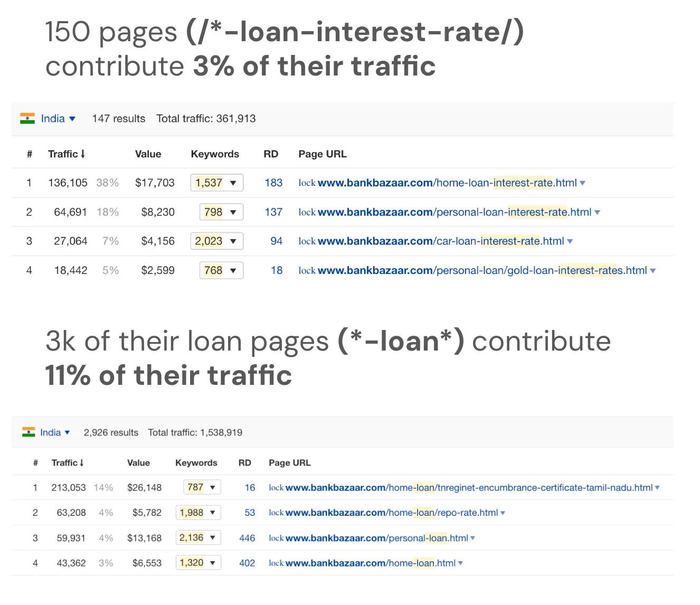
Task: Click the Total traffic: 1,538,919 text
Action: click(195, 432)
